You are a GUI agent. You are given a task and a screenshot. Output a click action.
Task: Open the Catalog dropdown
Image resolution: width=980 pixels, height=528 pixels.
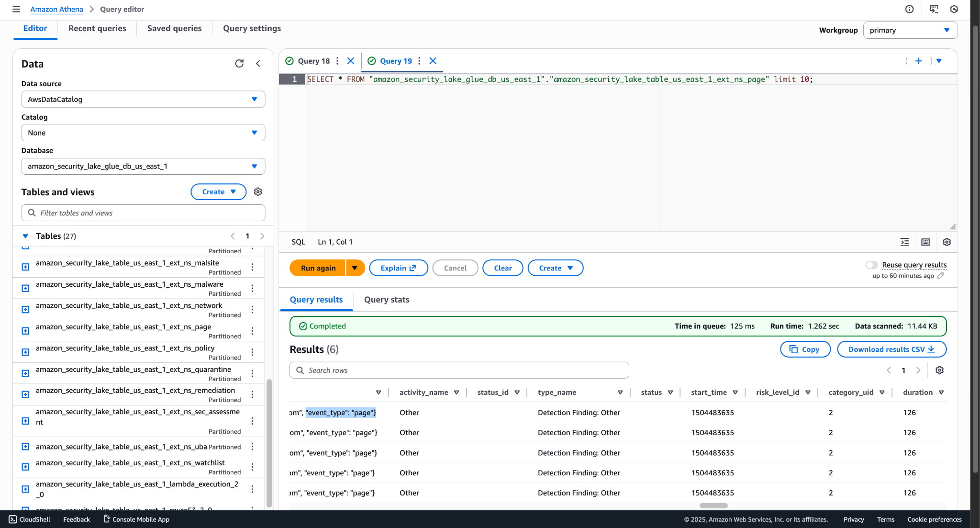143,133
